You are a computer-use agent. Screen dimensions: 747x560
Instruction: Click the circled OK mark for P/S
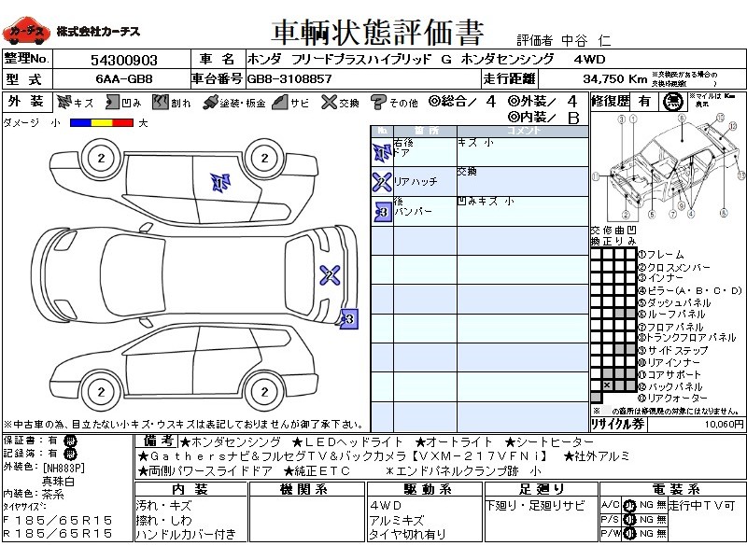pos(629,520)
